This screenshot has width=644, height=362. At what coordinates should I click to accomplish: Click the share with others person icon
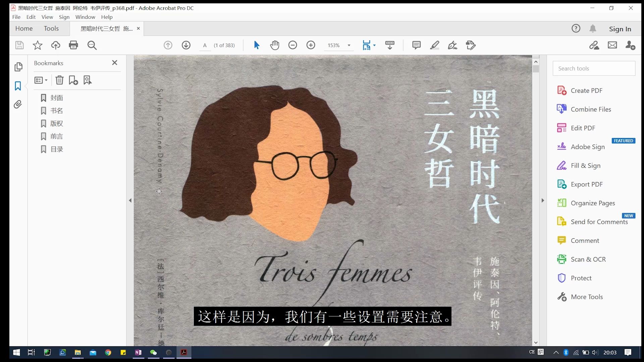click(x=631, y=45)
